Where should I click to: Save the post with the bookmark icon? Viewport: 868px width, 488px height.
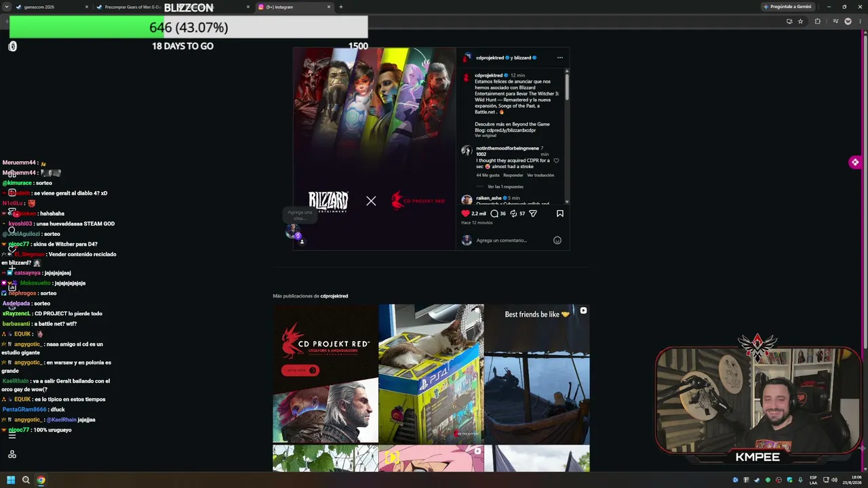pos(559,213)
